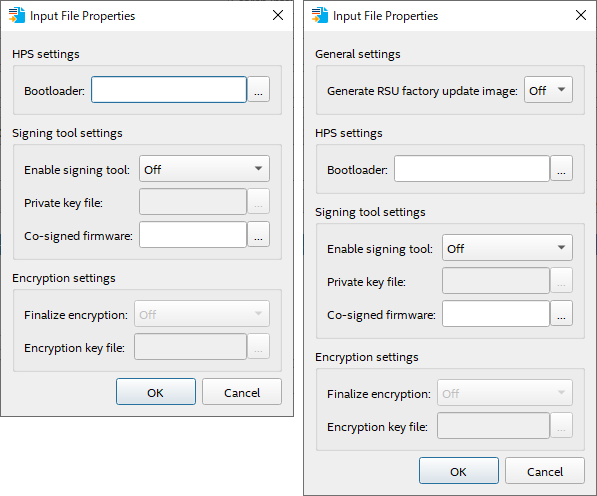Open Enable signing tool dropdown in the right dialog

pyautogui.click(x=507, y=247)
